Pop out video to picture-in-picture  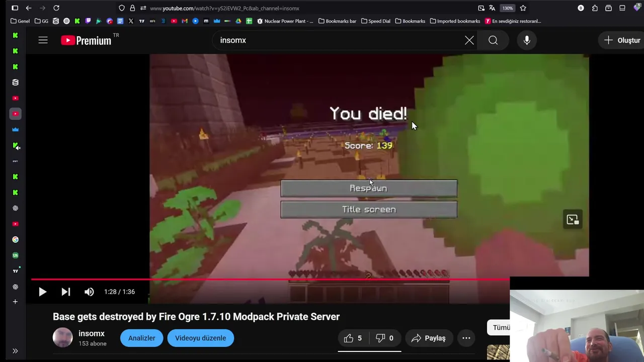point(573,219)
